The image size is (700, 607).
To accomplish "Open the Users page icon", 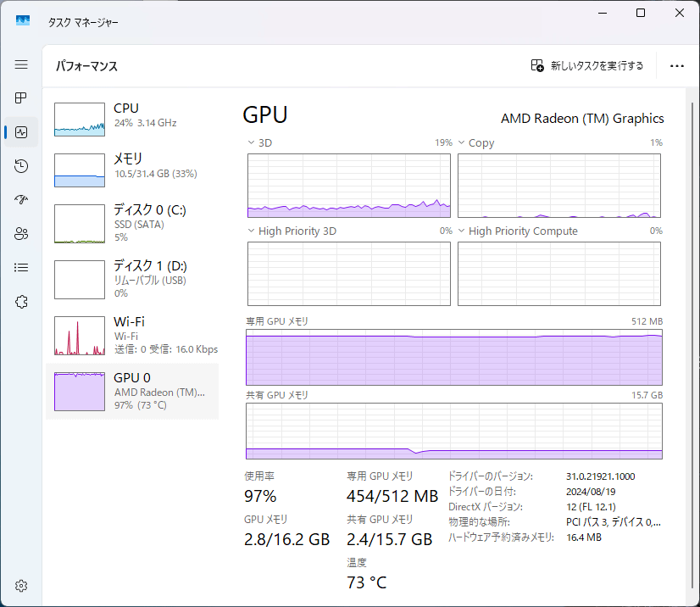I will (21, 234).
